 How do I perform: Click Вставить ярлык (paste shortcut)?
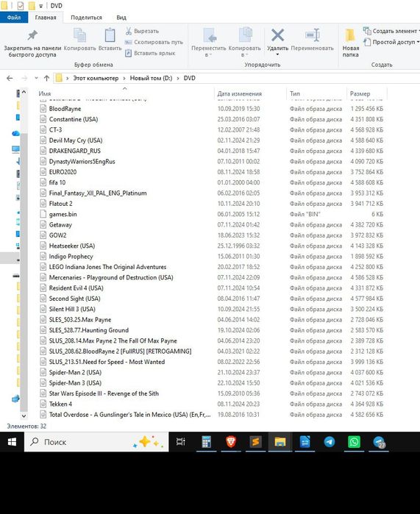pos(150,53)
